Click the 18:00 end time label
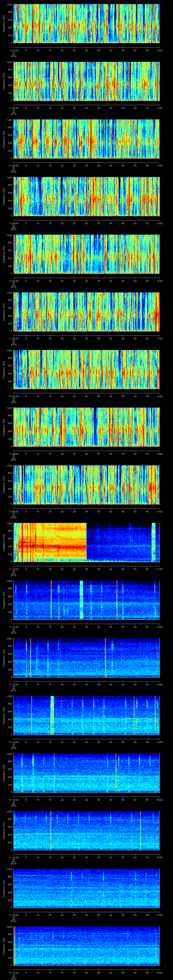This screenshot has width=173, height=980. (159, 972)
